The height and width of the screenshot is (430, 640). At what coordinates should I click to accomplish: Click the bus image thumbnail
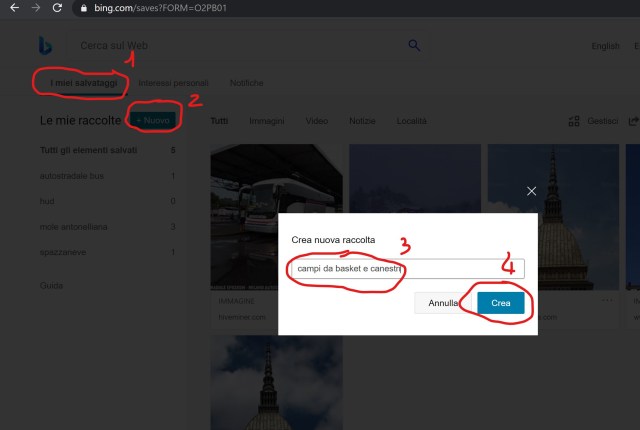point(276,215)
